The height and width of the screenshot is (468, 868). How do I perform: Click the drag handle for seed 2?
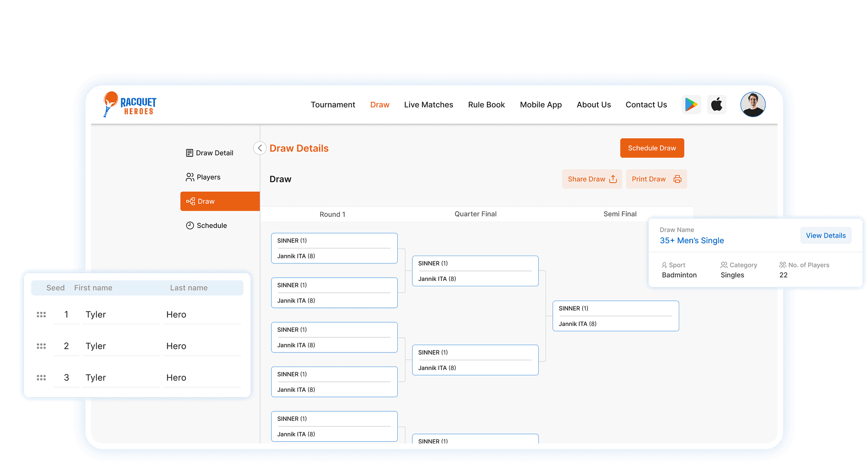pos(41,346)
